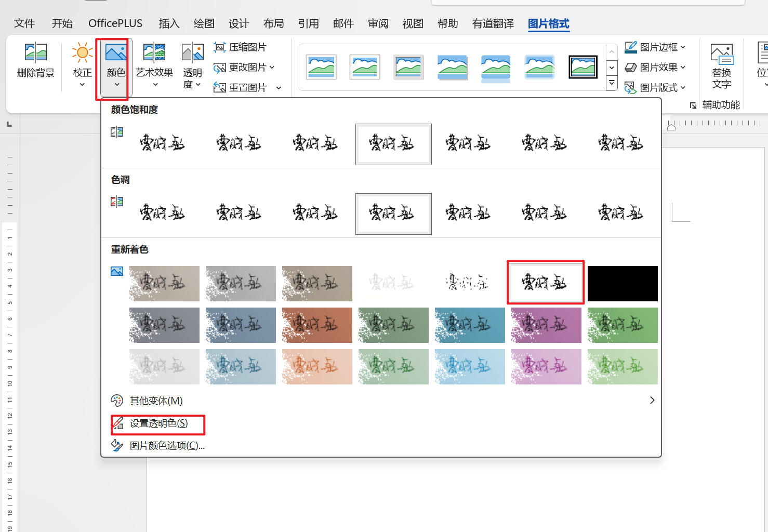768x532 pixels.
Task: Select the Picture Format (图片格式) tab
Action: coord(549,23)
